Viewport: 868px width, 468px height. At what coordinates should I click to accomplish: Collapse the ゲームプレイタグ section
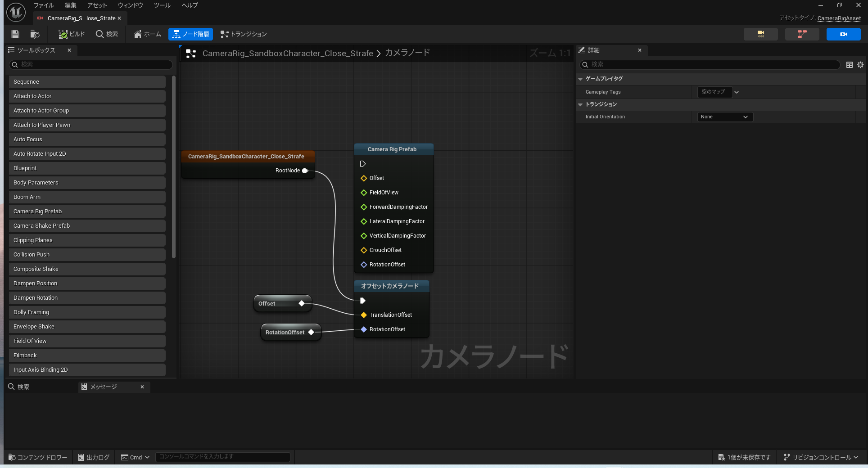pyautogui.click(x=581, y=79)
